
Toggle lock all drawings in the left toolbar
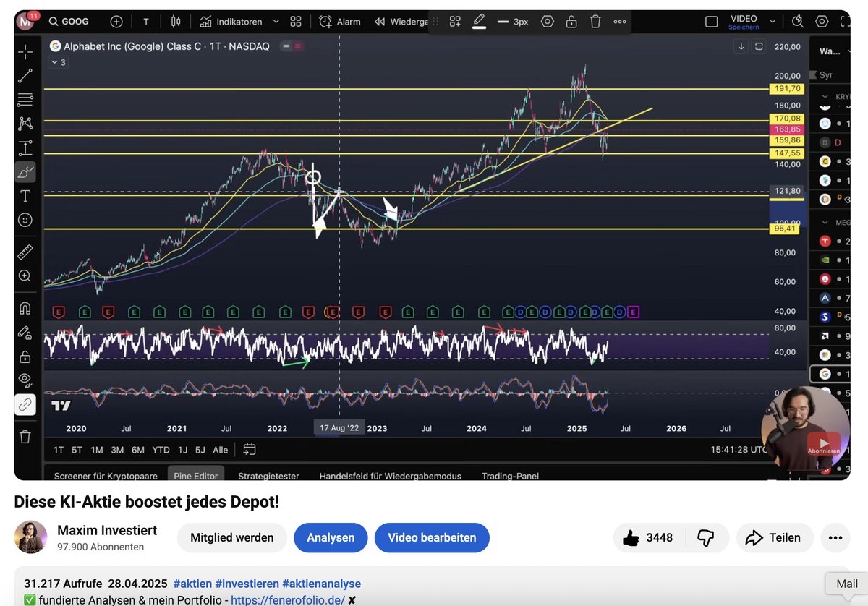pos(25,357)
